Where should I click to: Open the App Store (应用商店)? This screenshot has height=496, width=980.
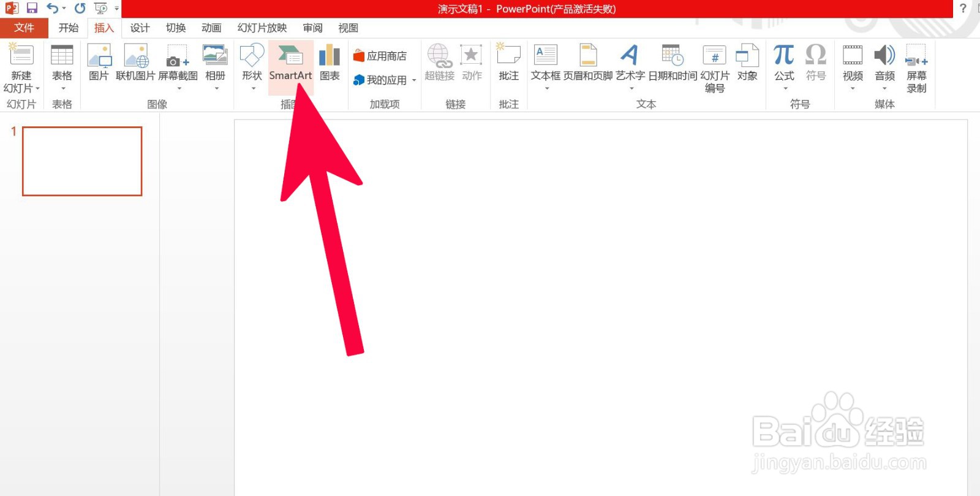(380, 56)
